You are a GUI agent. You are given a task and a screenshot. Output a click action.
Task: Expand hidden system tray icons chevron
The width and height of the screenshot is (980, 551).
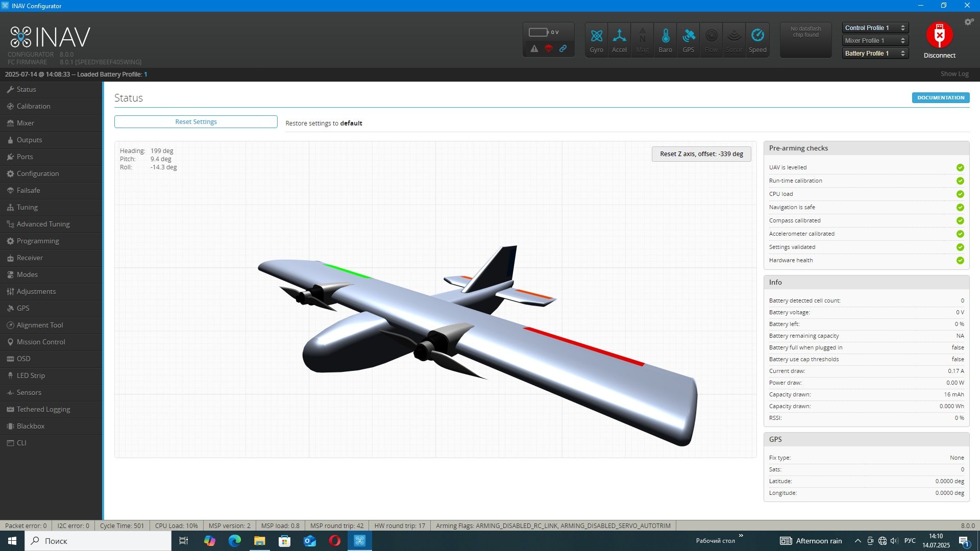(858, 541)
